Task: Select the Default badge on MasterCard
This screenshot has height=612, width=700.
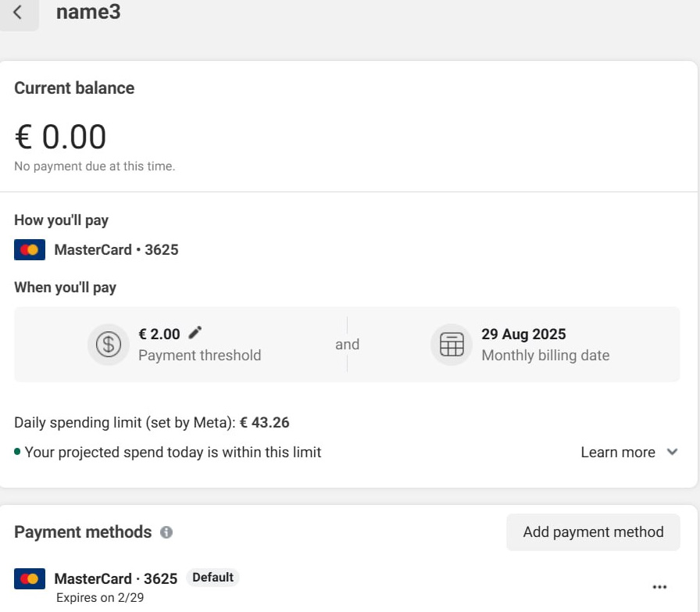Action: pyautogui.click(x=212, y=578)
